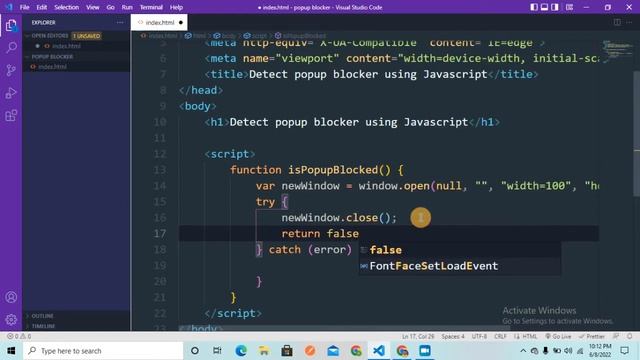Click the Ln 17, Col 29 cursor position
This screenshot has width=640, height=360.
click(418, 336)
